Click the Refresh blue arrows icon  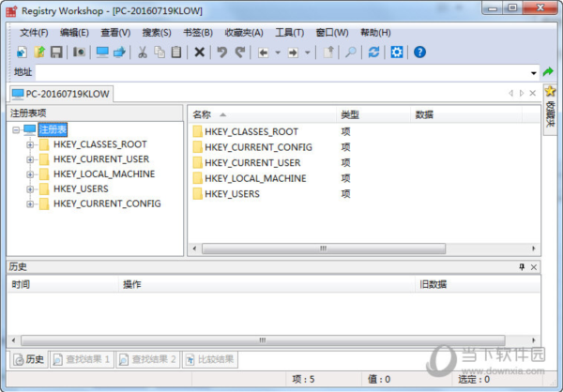[x=373, y=53]
